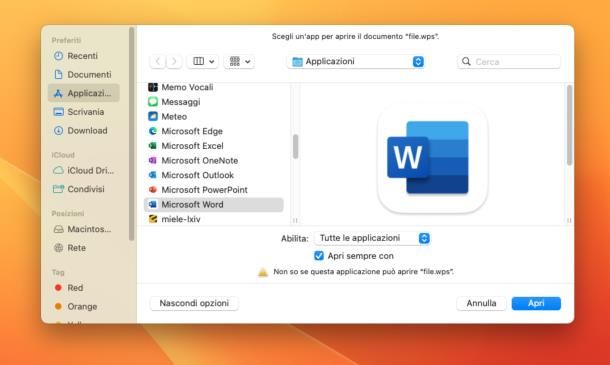This screenshot has width=610, height=365.
Task: Select the Meteo app icon
Action: tap(153, 116)
